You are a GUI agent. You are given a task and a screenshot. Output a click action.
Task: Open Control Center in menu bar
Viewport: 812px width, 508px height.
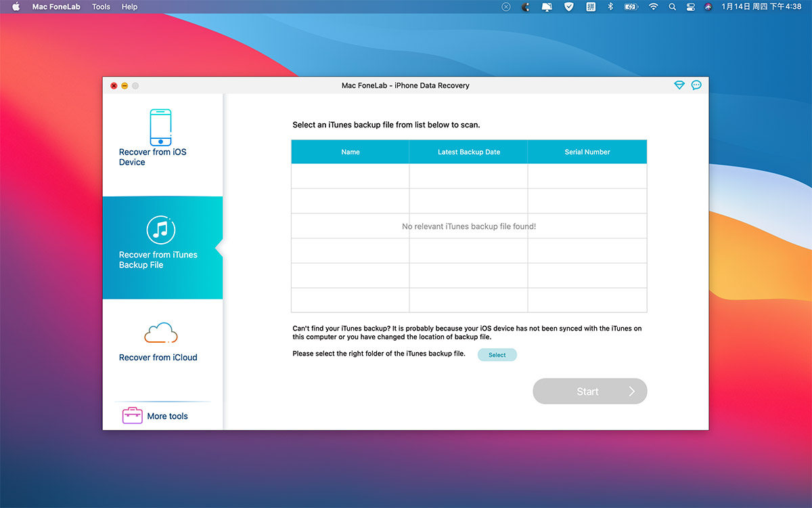[x=690, y=7]
